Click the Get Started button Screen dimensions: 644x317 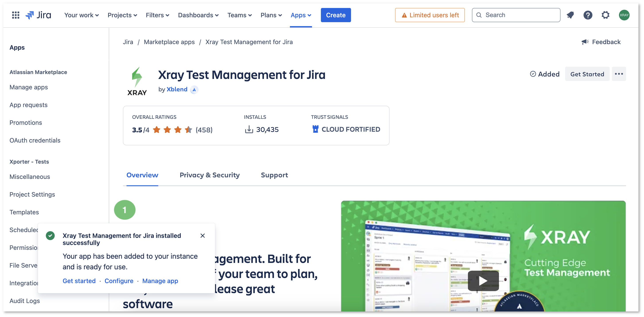pyautogui.click(x=587, y=74)
